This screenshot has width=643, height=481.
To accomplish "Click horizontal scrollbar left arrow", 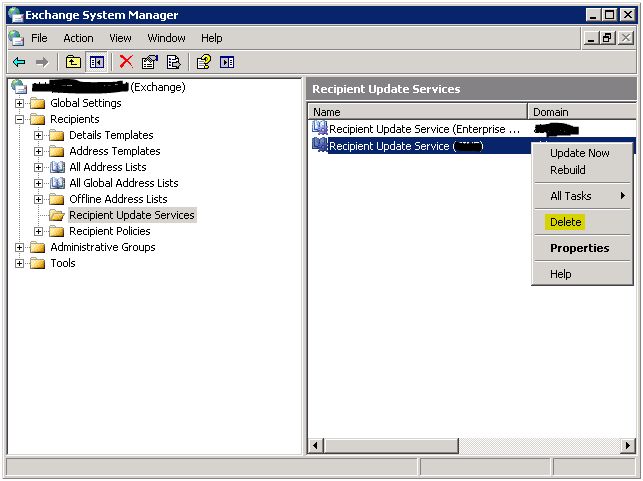I will click(x=315, y=445).
